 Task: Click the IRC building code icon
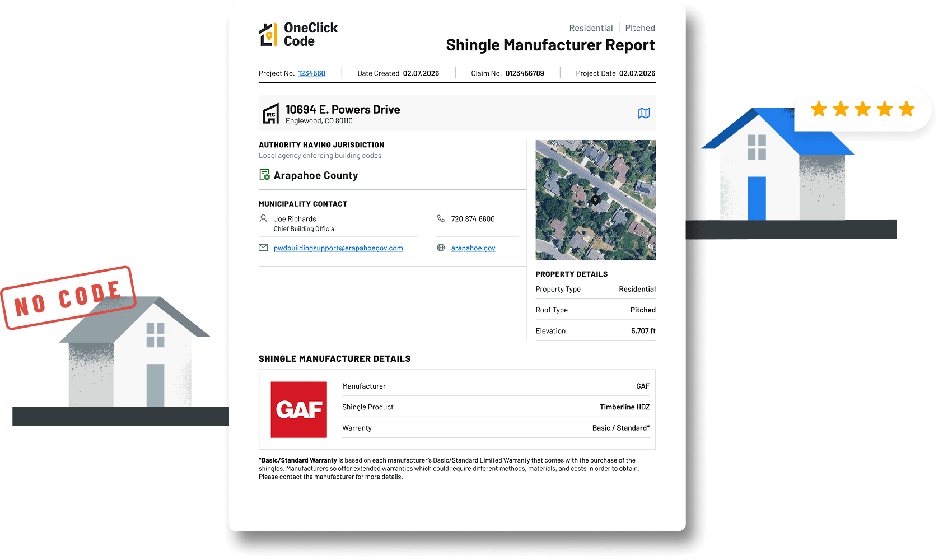(x=271, y=114)
